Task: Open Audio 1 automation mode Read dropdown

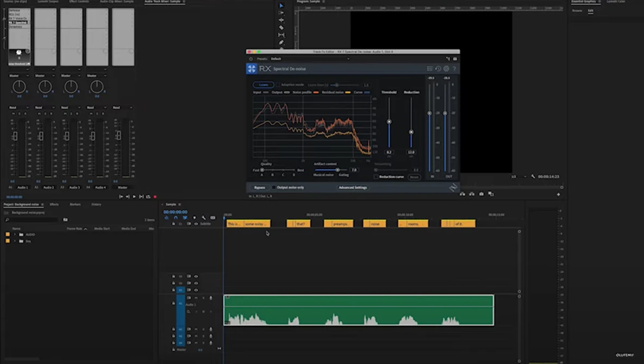Action: pyautogui.click(x=19, y=108)
